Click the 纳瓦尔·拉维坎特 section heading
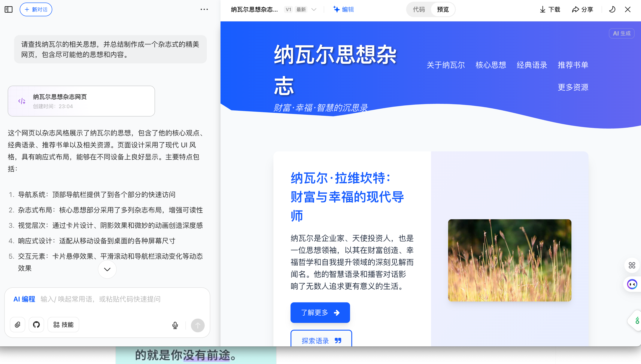Image resolution: width=641 pixels, height=364 pixels. [347, 197]
